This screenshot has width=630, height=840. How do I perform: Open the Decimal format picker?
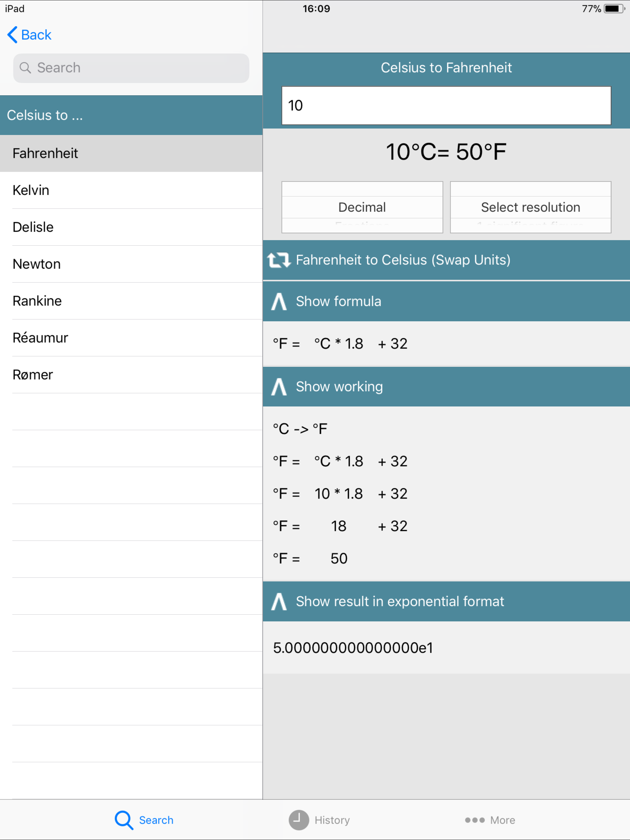point(362,207)
